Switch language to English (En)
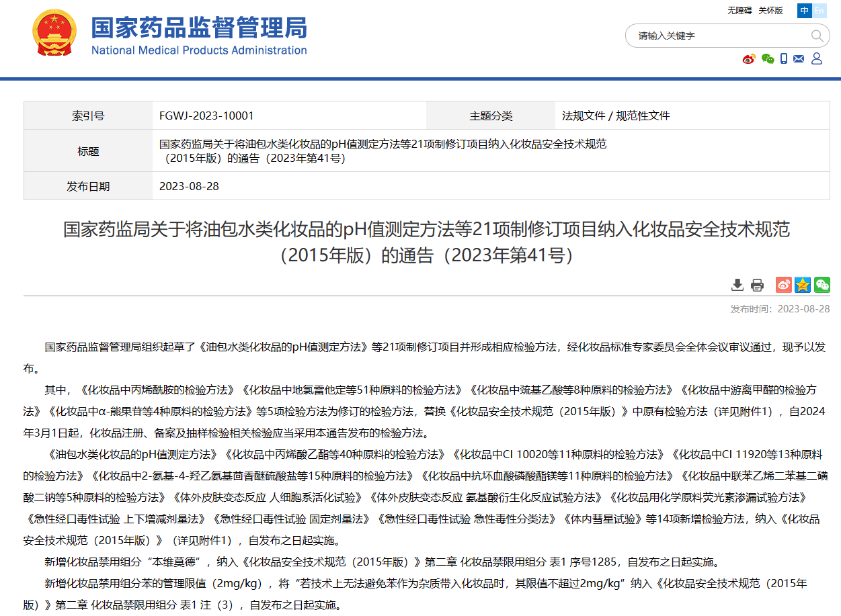This screenshot has height=616, width=841. coord(819,11)
